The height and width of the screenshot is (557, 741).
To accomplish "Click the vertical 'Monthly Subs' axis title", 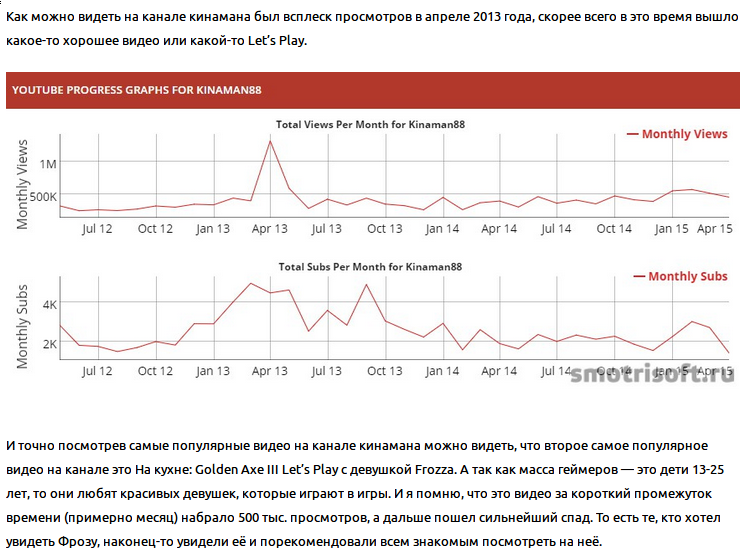I will click(x=22, y=326).
